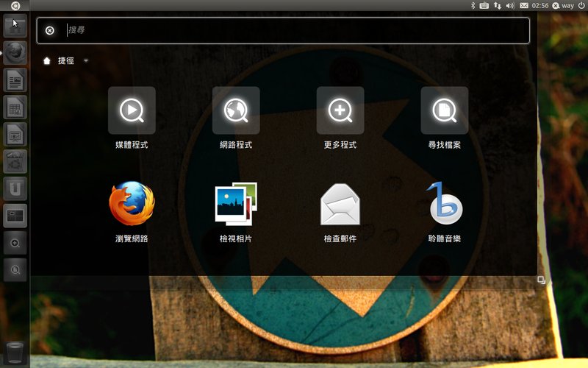
Task: Open LibreOffice Impress from launcher
Action: pos(15,134)
